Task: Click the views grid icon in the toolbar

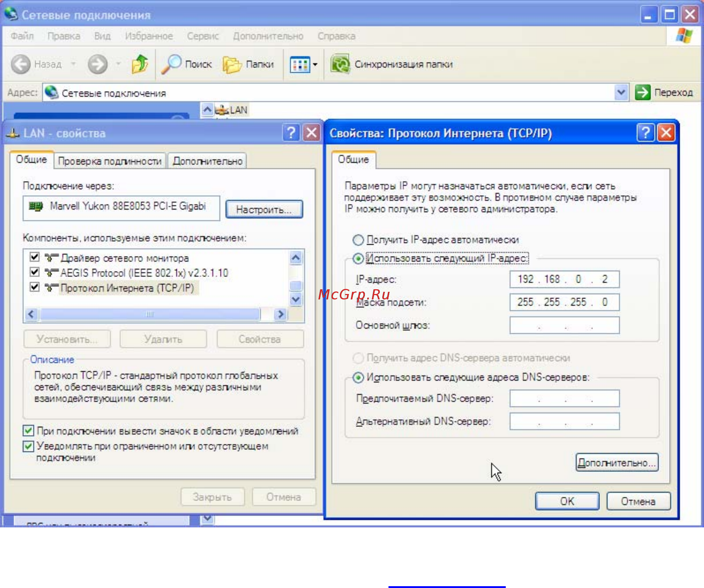Action: click(300, 65)
